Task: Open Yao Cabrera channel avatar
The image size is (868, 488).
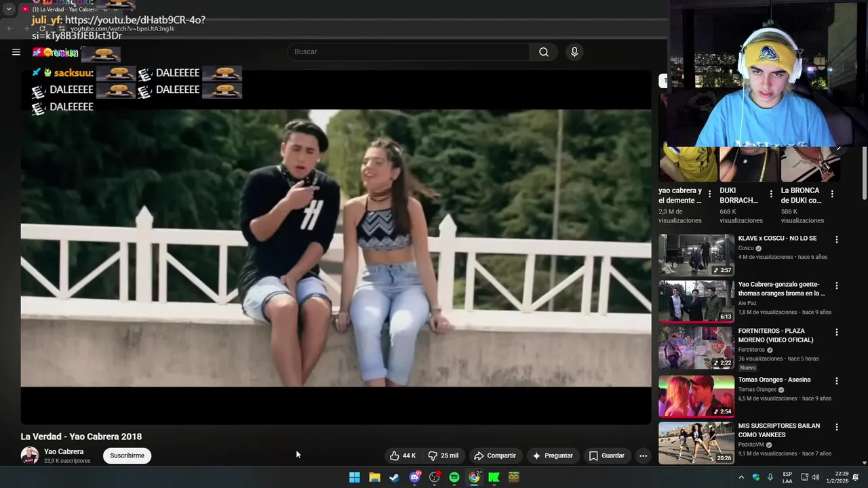Action: point(30,455)
